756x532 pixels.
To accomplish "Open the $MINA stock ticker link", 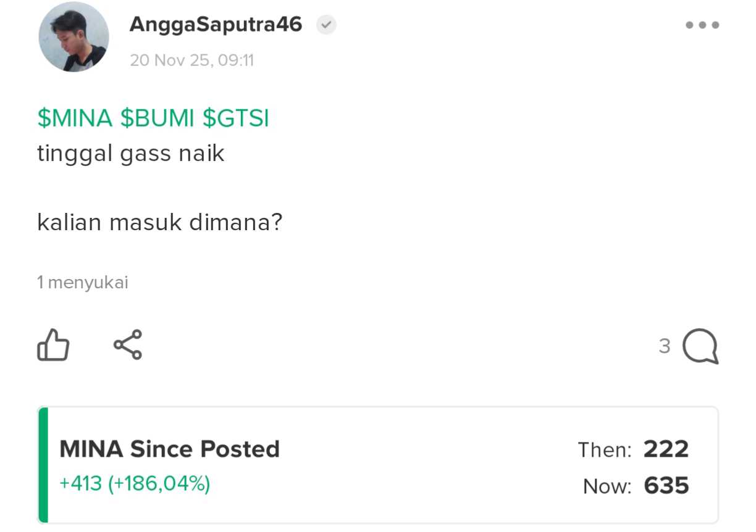I will coord(75,118).
